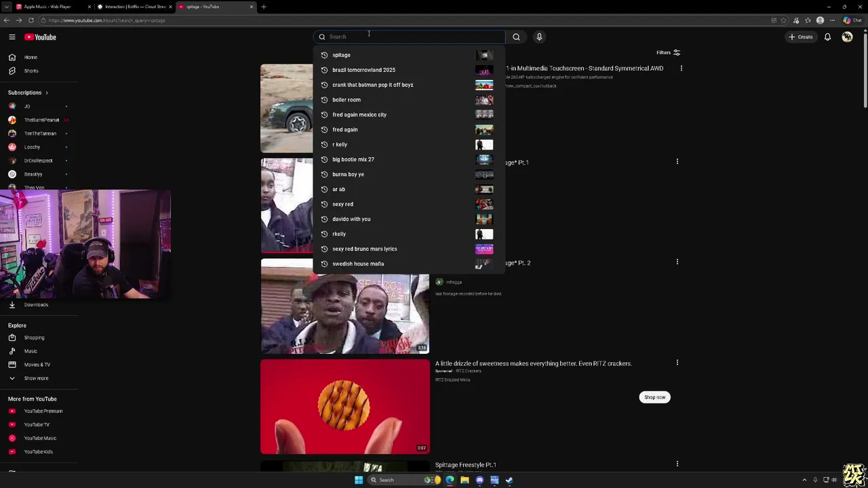Image resolution: width=868 pixels, height=488 pixels.
Task: Open a new browser tab
Action: tap(264, 7)
